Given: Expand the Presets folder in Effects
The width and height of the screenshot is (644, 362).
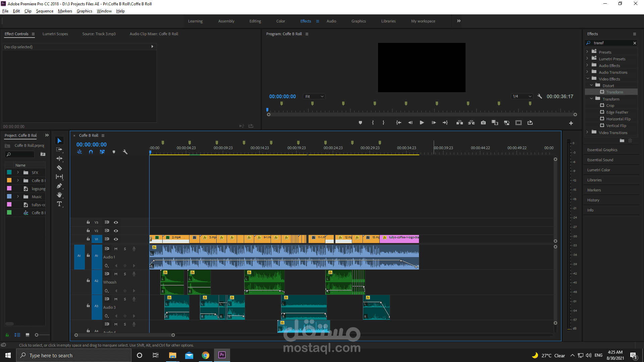Looking at the screenshot, I should click(587, 52).
